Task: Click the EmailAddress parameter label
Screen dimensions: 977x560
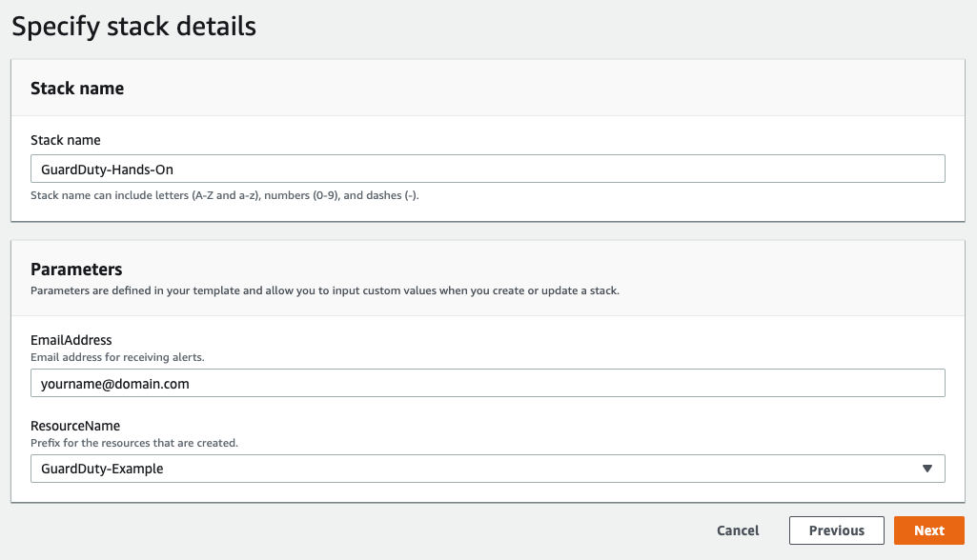Action: point(71,340)
